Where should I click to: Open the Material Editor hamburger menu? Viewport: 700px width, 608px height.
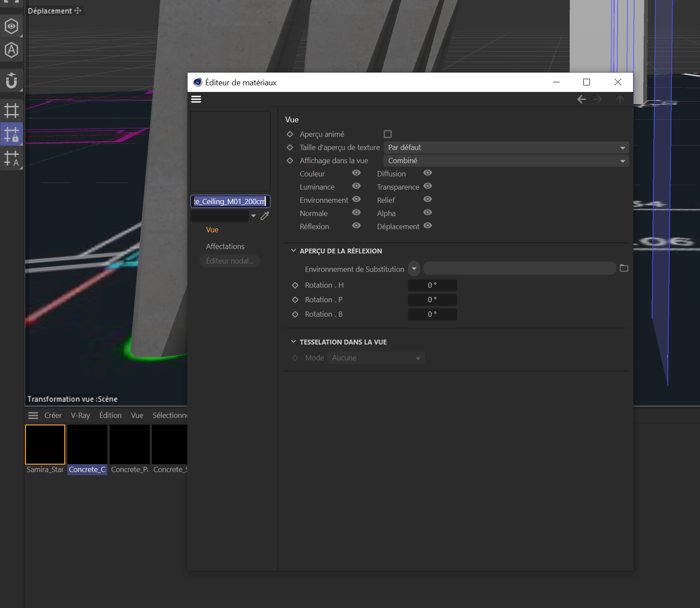[196, 99]
